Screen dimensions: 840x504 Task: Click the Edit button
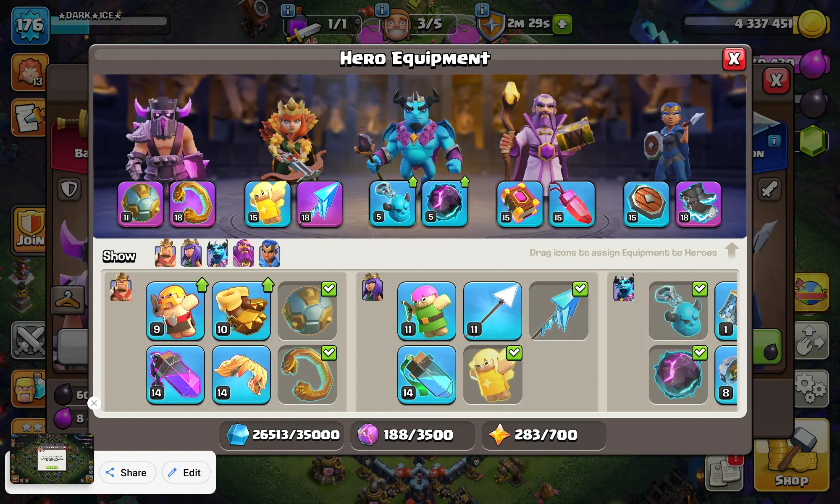click(x=186, y=472)
